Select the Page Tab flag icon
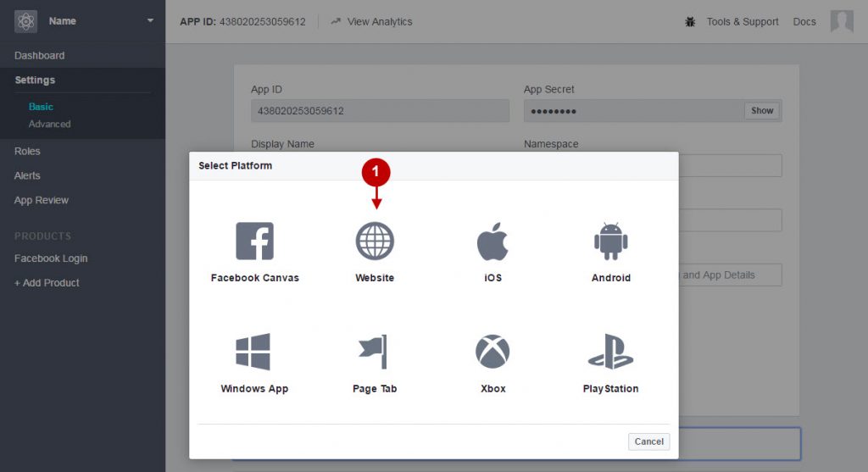The height and width of the screenshot is (472, 868). click(373, 352)
